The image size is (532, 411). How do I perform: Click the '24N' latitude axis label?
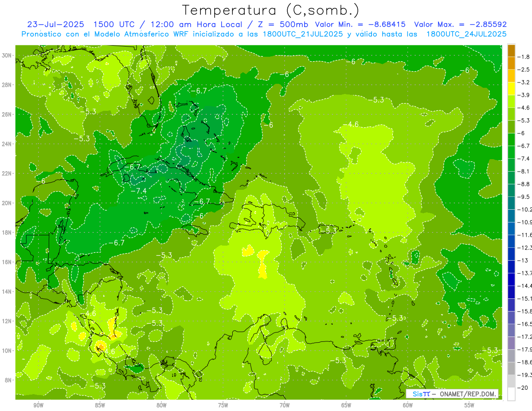tap(8, 144)
